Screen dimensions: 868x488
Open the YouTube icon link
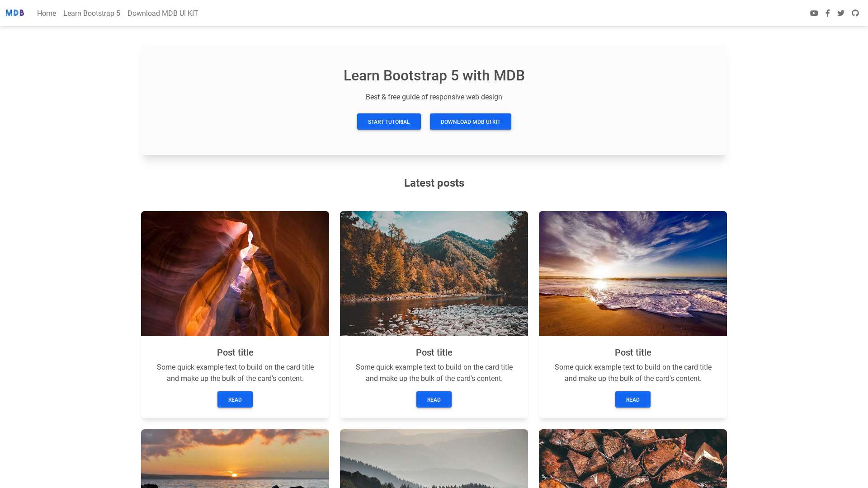pyautogui.click(x=814, y=13)
